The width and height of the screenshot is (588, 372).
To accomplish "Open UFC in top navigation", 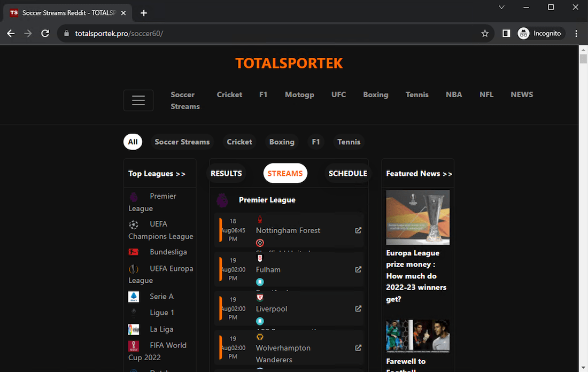I will point(338,95).
